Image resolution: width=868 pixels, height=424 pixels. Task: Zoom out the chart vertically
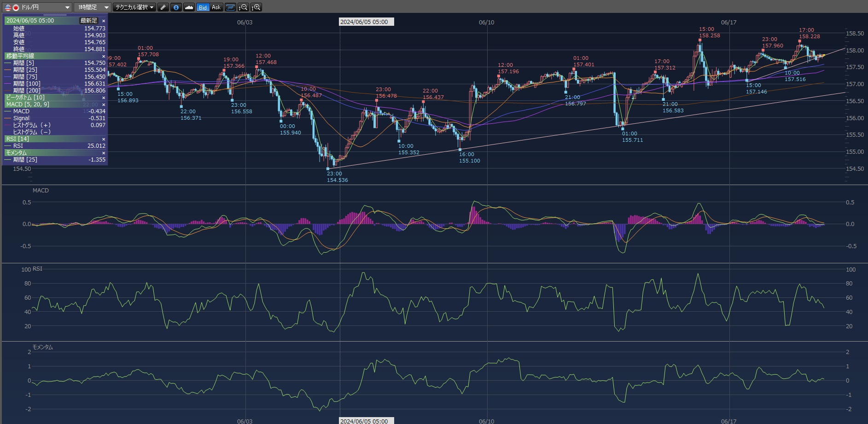coord(243,7)
